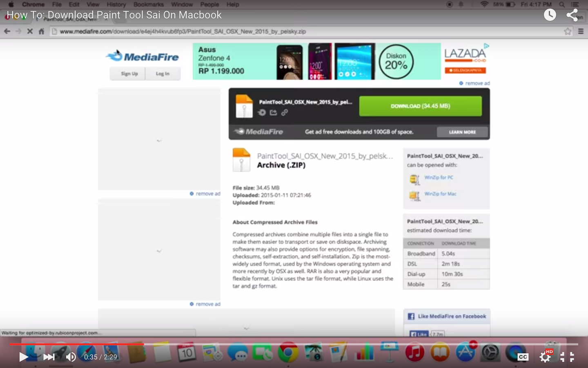Viewport: 588px width, 368px height.
Task: Click remove ad under the top banner
Action: [x=474, y=83]
